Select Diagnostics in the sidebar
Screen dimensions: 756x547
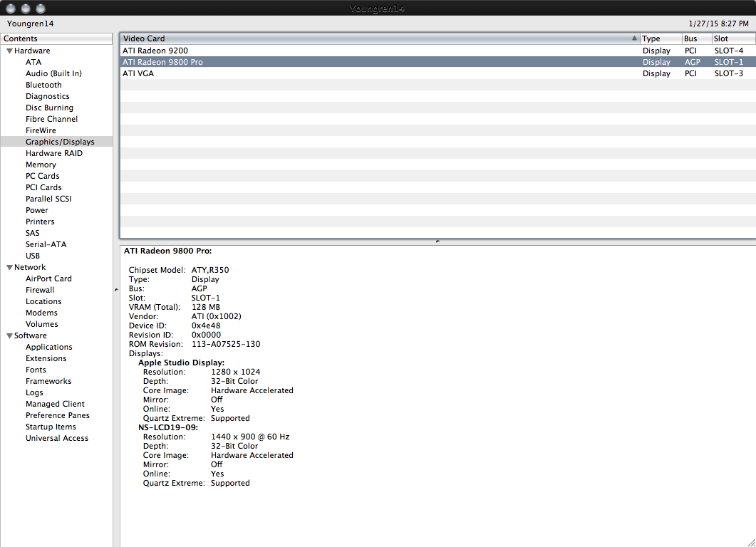pyautogui.click(x=47, y=96)
